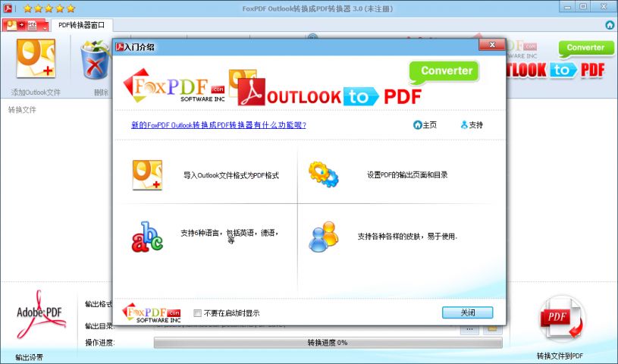Viewport: 618px width, 364px height.
Task: Click the Outlook import icon in intro dialog
Action: tap(147, 174)
